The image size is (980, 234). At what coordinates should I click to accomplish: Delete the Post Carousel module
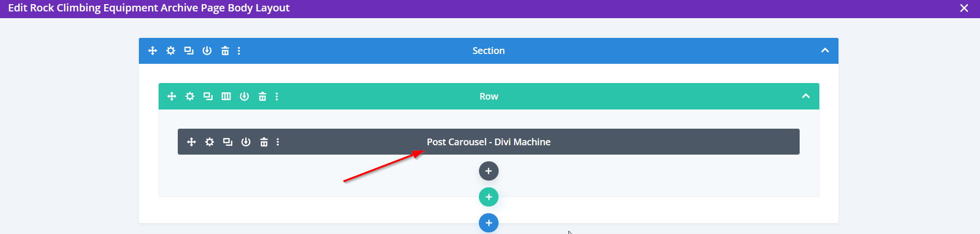pos(264,142)
